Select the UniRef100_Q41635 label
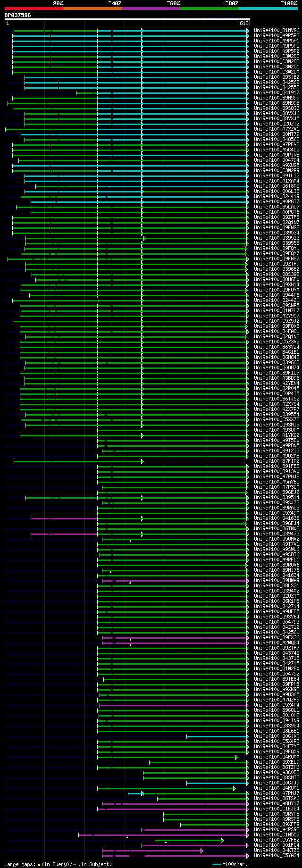Image resolution: width=302 pixels, height=868 pixels. click(277, 518)
